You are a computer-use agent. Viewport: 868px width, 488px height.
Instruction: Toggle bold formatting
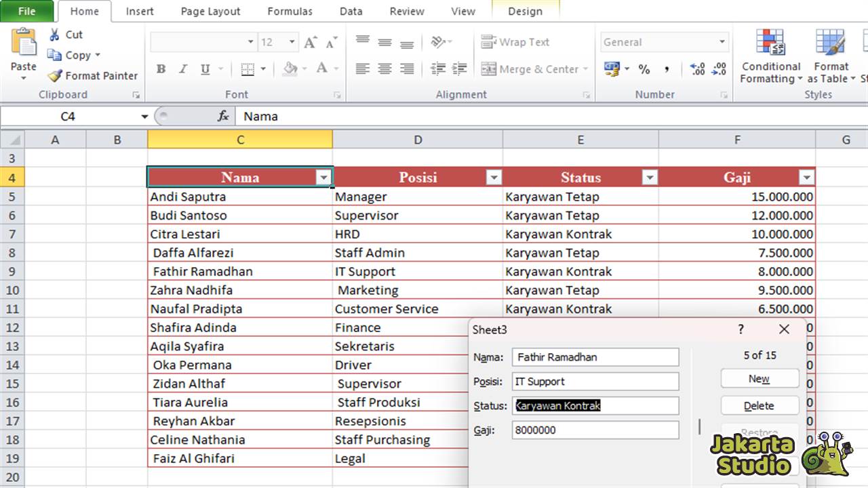(161, 68)
